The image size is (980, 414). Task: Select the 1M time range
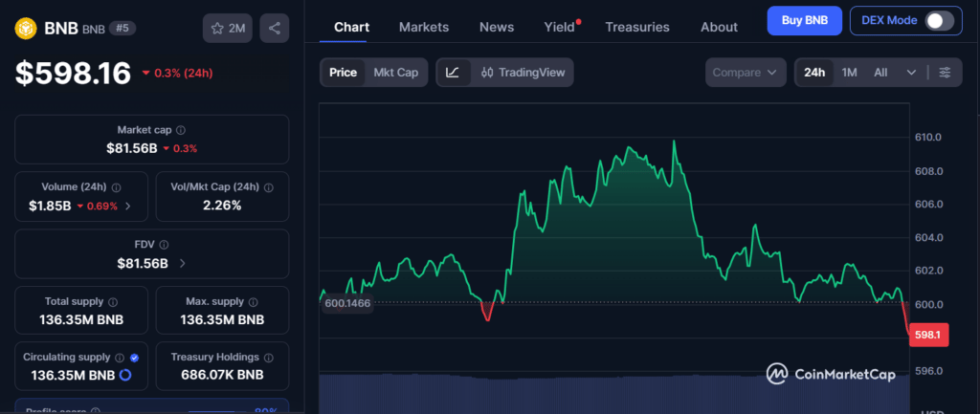(849, 73)
